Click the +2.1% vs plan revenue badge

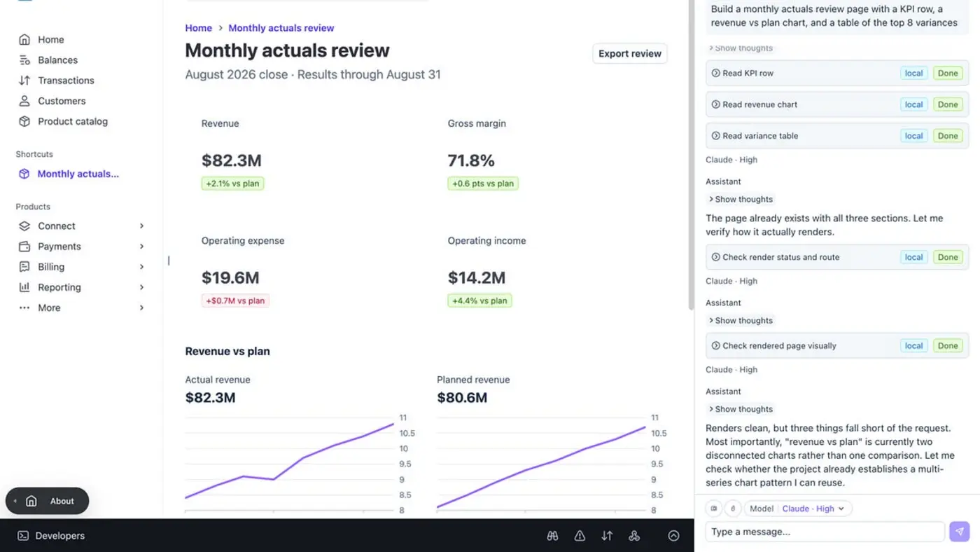232,184
